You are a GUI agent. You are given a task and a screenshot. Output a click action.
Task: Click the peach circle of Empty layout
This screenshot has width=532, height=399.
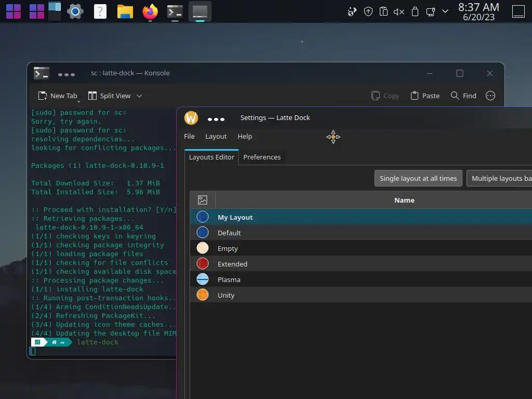[203, 248]
